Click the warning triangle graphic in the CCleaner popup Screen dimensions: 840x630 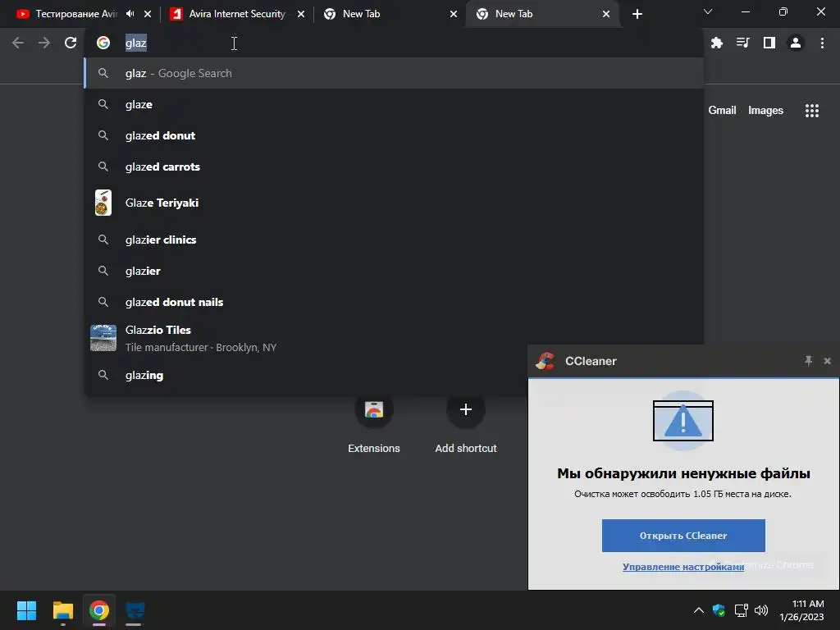coord(683,421)
